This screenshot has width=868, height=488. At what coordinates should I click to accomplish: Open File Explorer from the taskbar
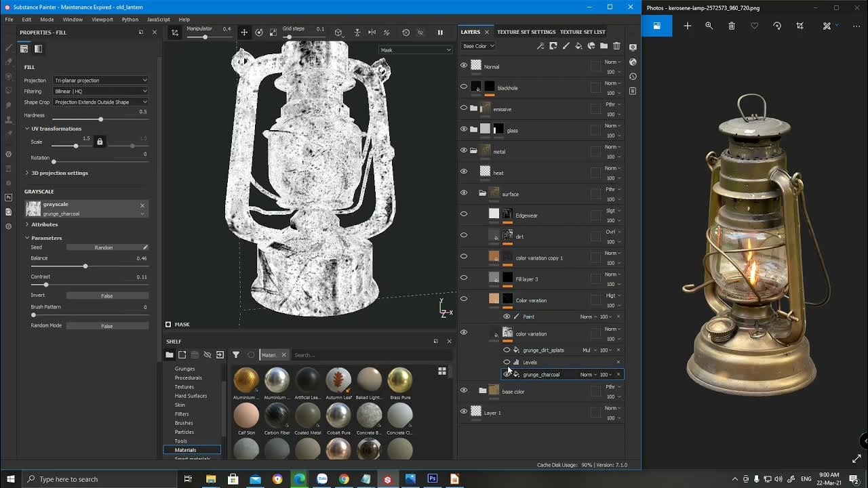(x=211, y=479)
